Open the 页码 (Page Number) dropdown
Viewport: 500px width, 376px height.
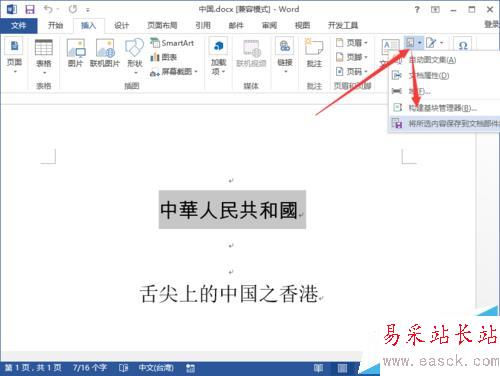pos(352,71)
